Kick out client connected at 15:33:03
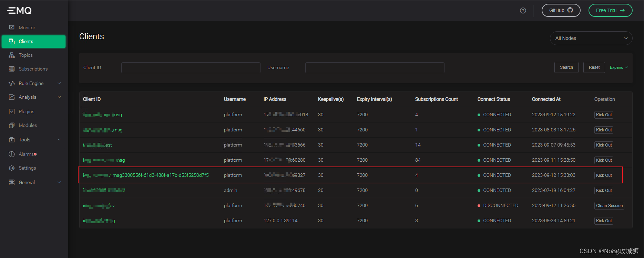The height and width of the screenshot is (258, 644). coord(604,175)
